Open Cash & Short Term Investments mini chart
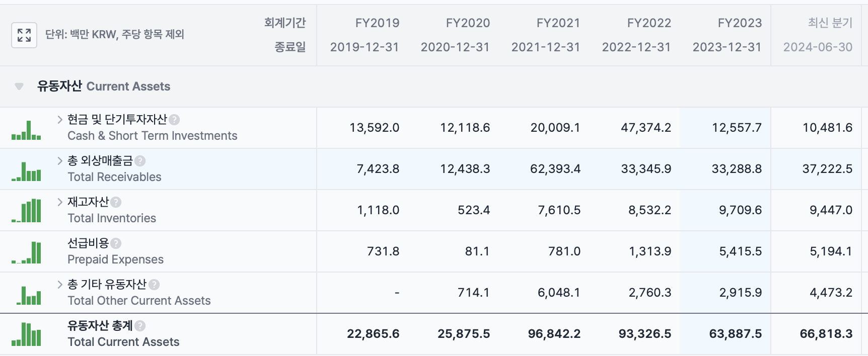This screenshot has height=356, width=868. click(x=26, y=130)
